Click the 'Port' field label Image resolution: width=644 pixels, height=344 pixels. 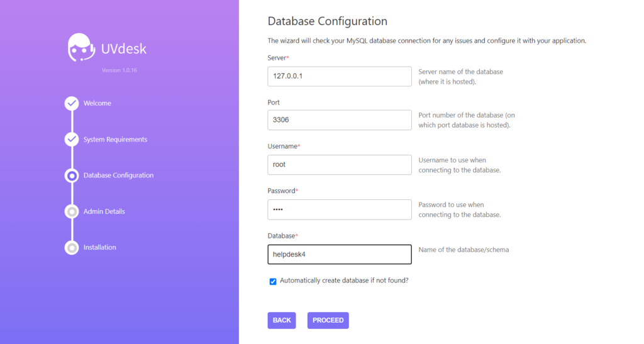pos(274,103)
